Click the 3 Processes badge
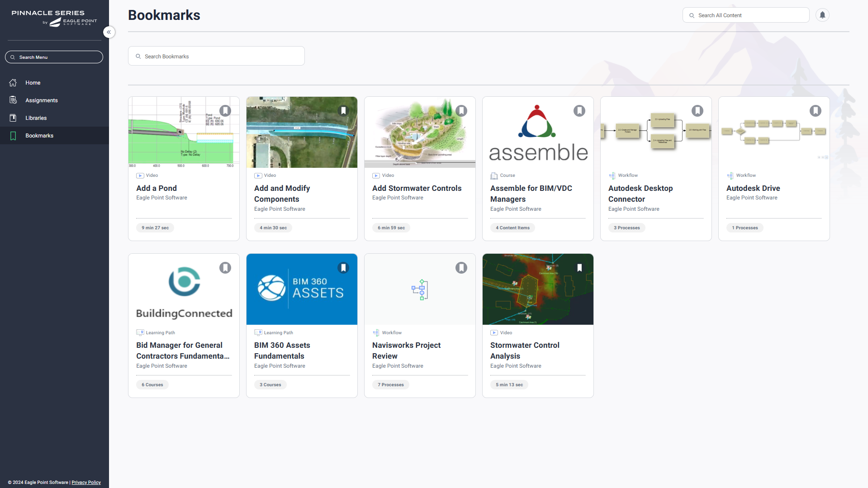 [x=627, y=228]
